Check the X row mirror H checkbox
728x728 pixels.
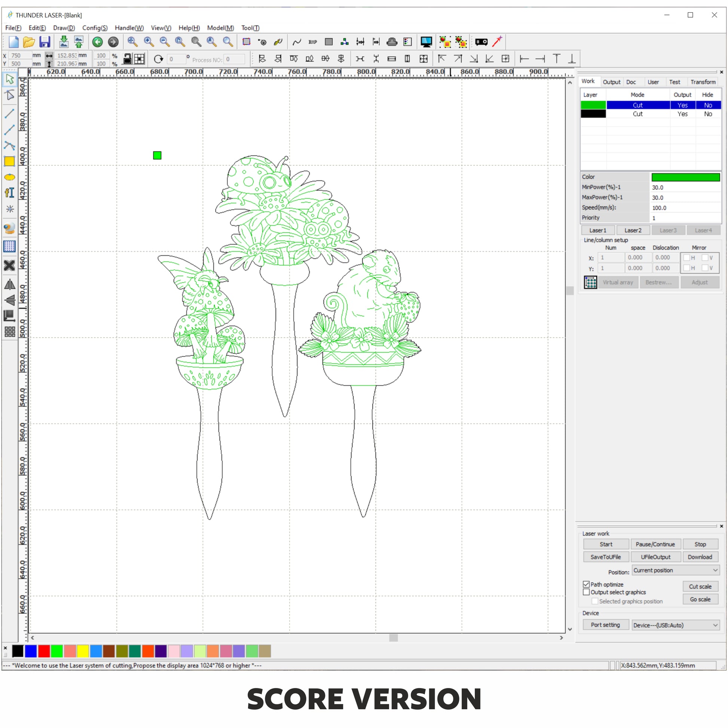[686, 258]
